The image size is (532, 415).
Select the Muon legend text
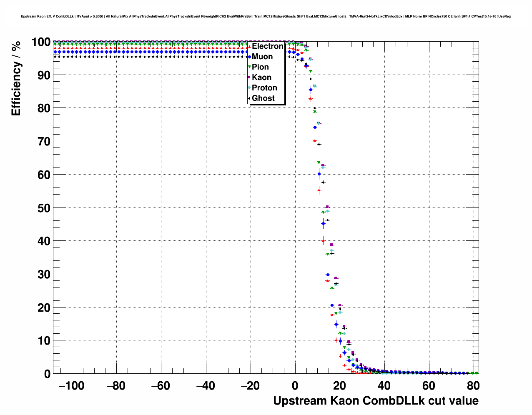point(262,57)
